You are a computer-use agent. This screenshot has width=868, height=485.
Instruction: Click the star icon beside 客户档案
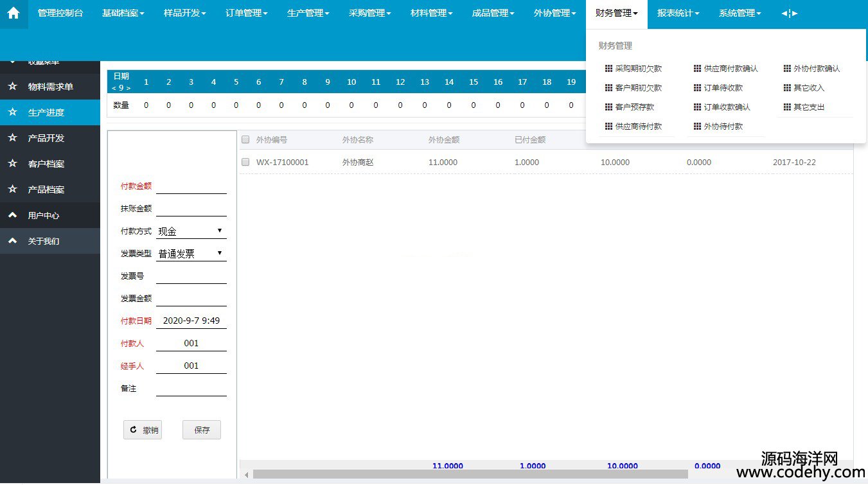coord(12,164)
